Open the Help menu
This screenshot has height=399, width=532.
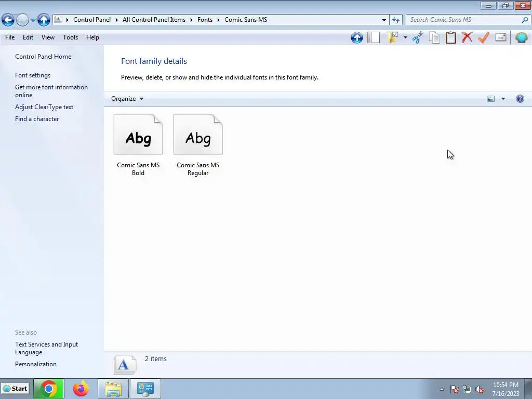[92, 37]
